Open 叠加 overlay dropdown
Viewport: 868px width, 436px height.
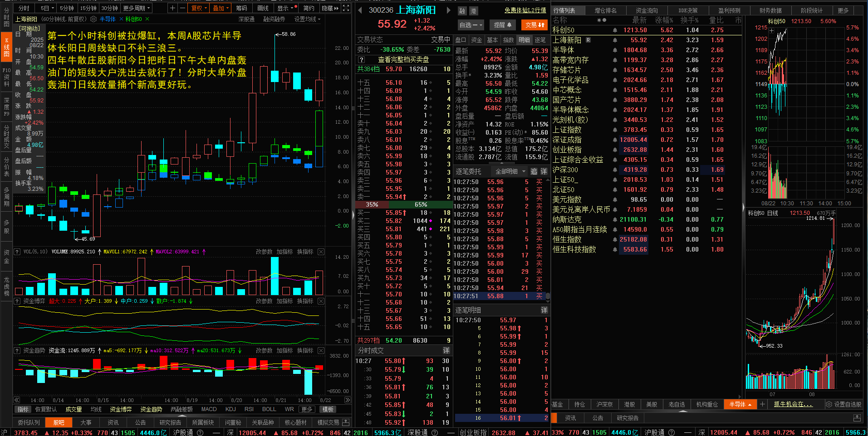[x=221, y=8]
